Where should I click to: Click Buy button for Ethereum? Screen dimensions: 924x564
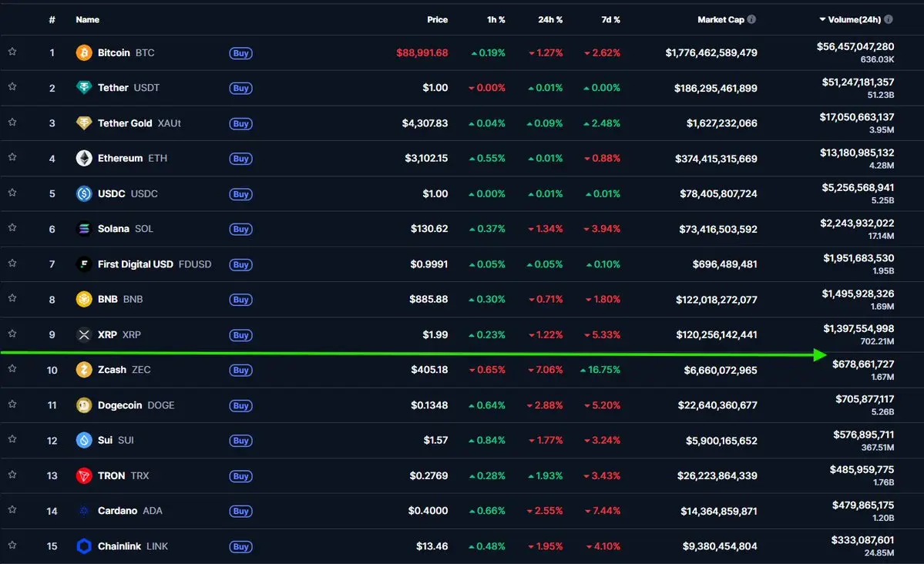[240, 159]
